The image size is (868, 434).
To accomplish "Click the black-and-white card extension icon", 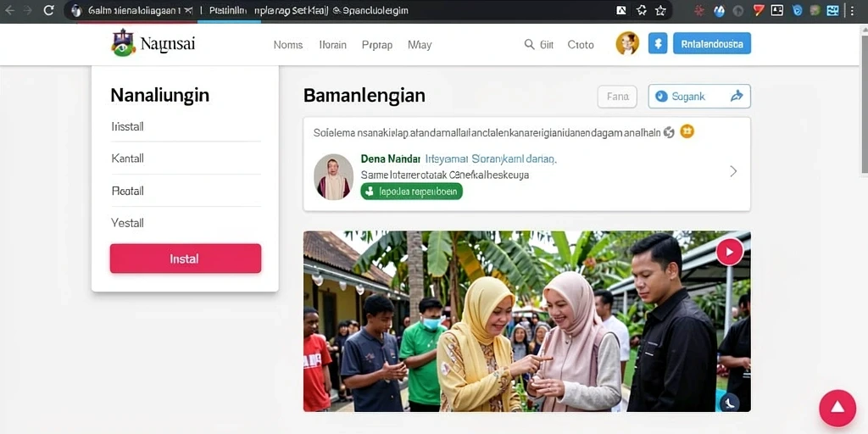I will point(777,10).
